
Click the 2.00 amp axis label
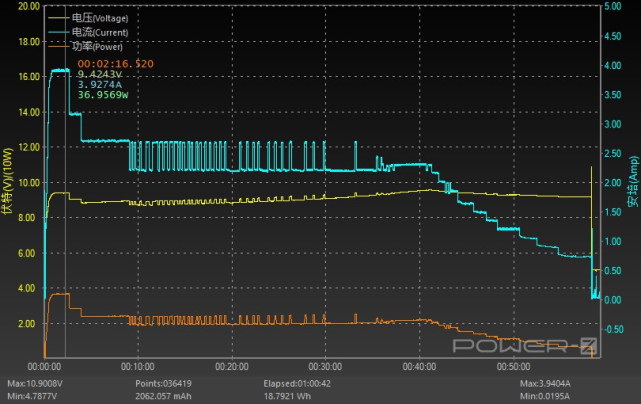(x=612, y=182)
